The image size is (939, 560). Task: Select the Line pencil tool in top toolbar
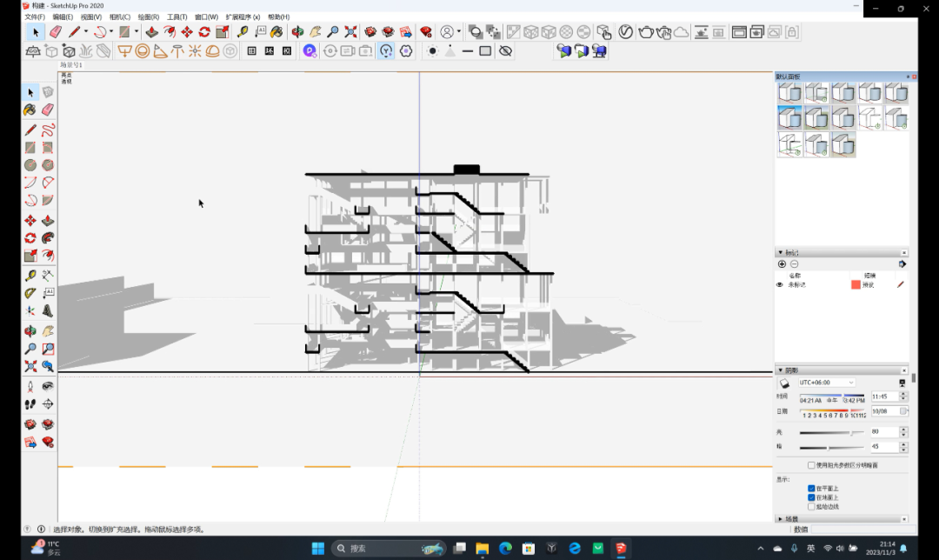74,32
